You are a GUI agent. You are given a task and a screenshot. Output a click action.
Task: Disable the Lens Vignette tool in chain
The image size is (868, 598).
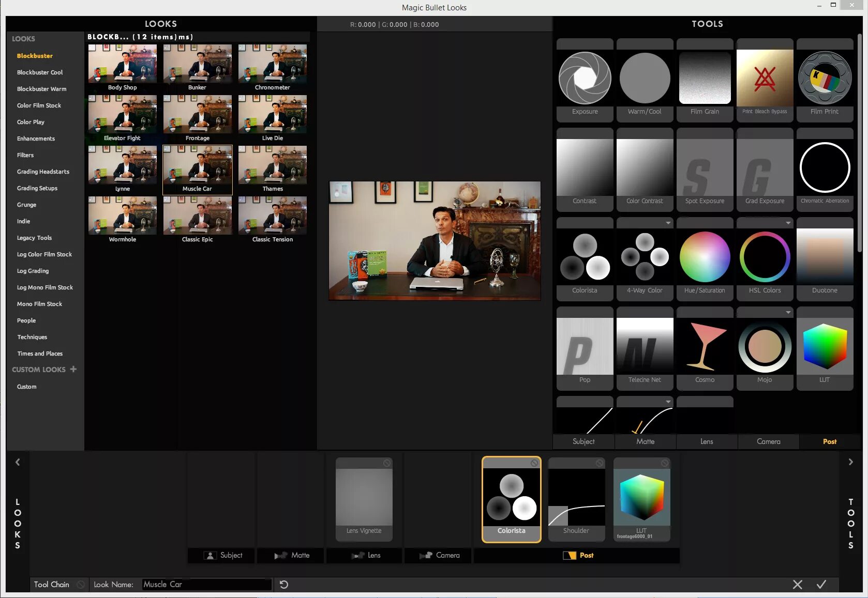click(387, 463)
